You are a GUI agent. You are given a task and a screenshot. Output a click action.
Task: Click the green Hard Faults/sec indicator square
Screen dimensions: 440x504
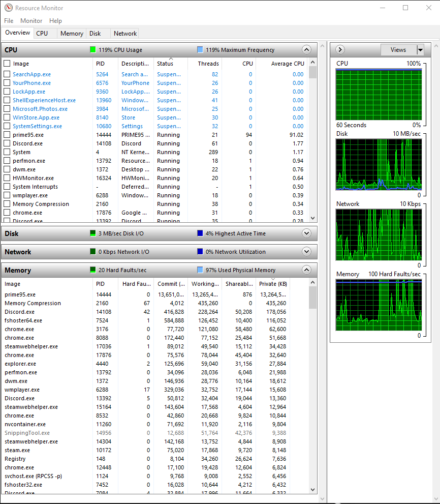(x=93, y=270)
